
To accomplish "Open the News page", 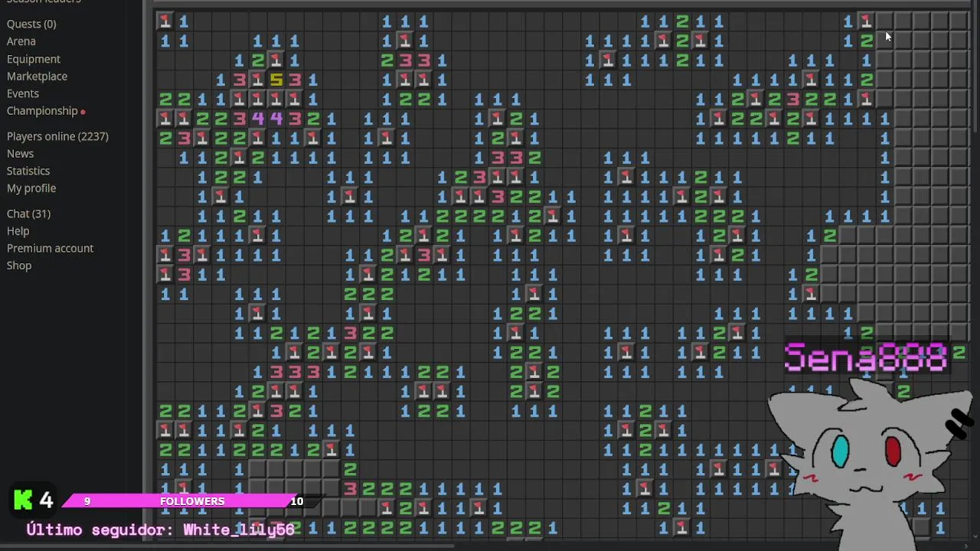I will pyautogui.click(x=20, y=154).
